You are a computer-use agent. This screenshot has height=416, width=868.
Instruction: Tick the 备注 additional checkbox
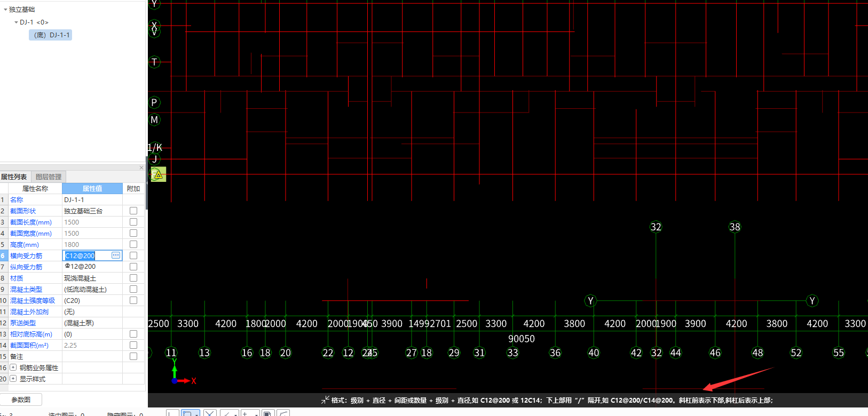point(133,356)
